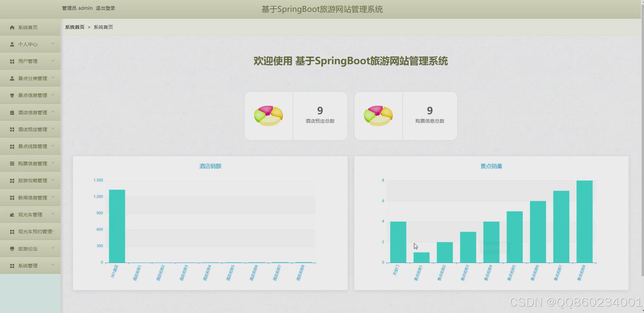Expand the 系统管理 chevron
Viewport: 644px width, 313px height.
(x=53, y=265)
